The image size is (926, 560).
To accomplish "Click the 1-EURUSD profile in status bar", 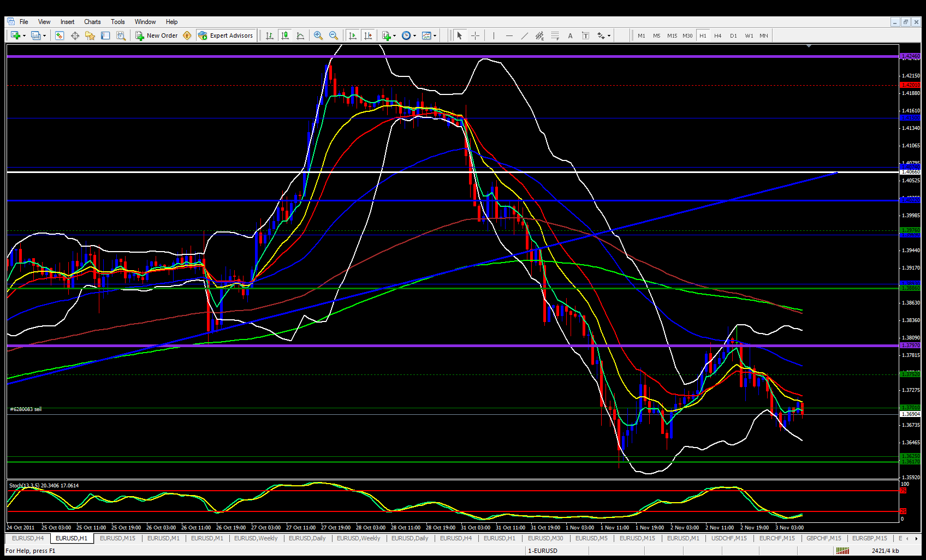I will (543, 551).
